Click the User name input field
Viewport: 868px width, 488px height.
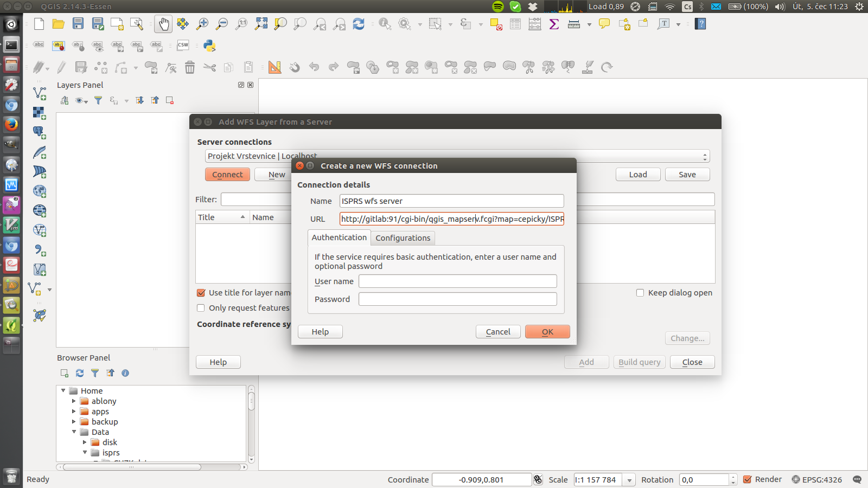pos(457,281)
